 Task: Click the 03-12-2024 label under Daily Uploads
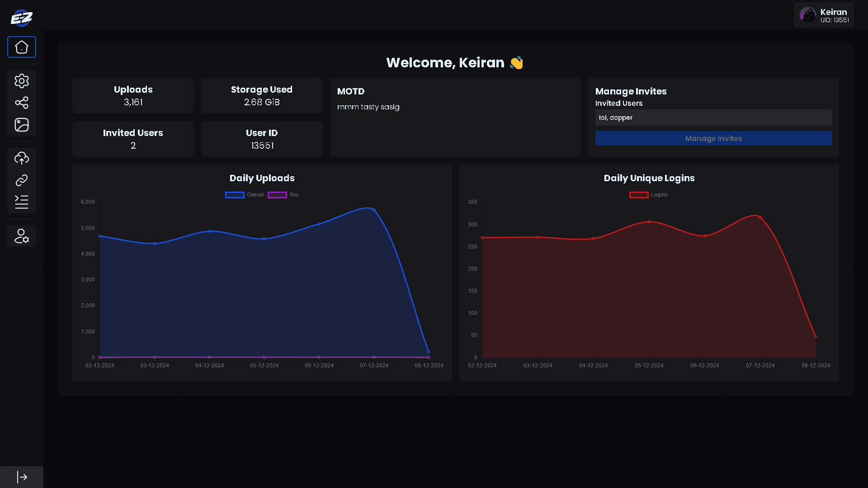pos(155,366)
